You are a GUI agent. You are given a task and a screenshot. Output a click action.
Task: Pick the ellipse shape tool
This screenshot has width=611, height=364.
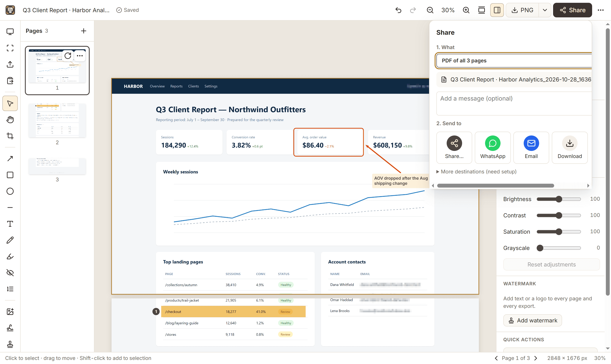[10, 191]
